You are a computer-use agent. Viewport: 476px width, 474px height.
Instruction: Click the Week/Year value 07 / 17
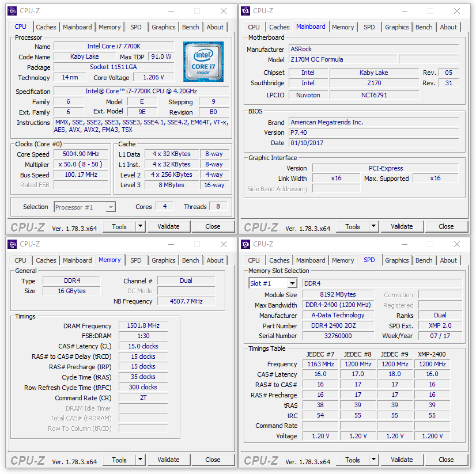pyautogui.click(x=440, y=336)
